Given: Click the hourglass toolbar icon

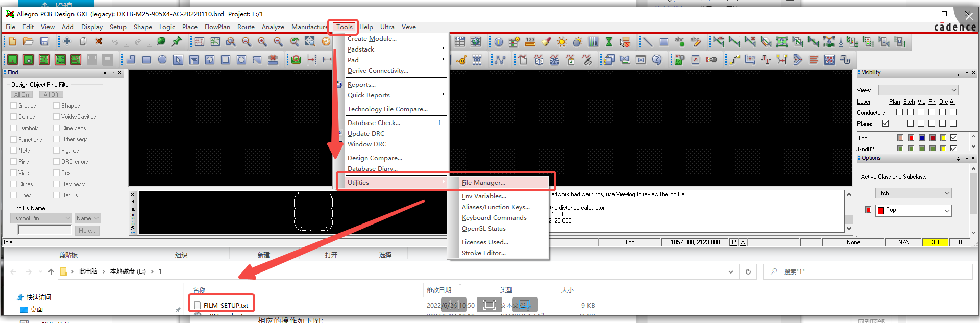Looking at the screenshot, I should (609, 42).
